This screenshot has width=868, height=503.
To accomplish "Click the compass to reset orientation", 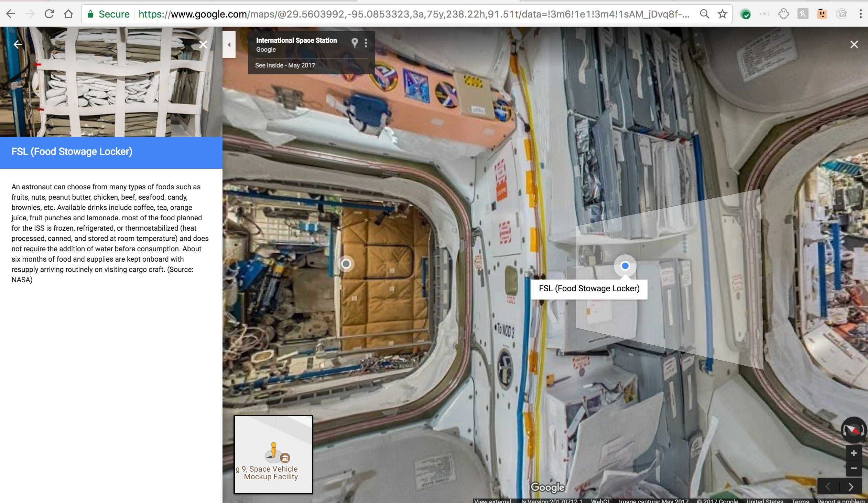I will click(x=853, y=430).
